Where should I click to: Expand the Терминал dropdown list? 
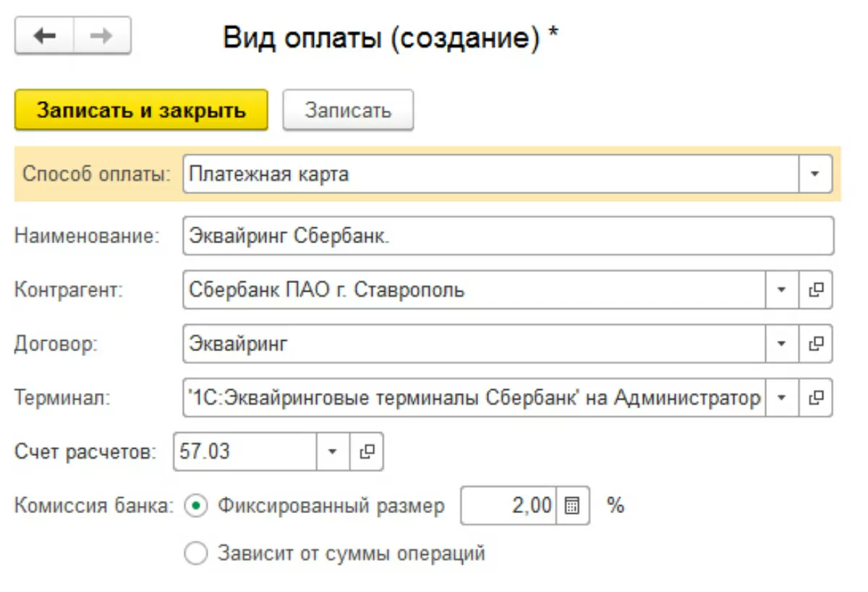point(781,397)
